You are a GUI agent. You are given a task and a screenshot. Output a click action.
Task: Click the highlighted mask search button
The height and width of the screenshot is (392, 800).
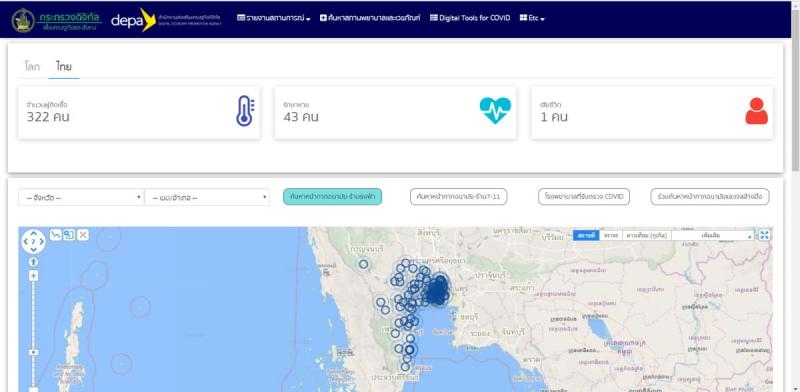point(332,197)
